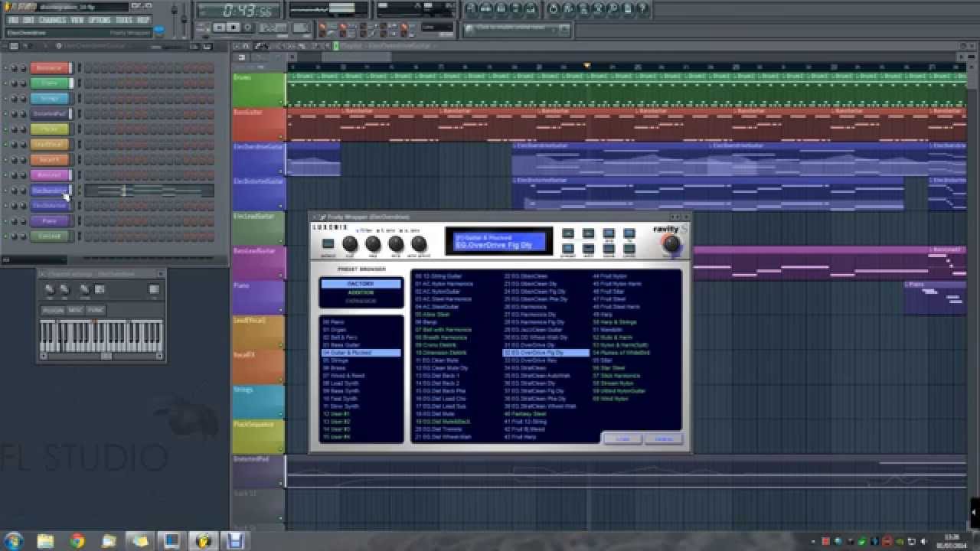Open the HELP menu
Viewport: 980px width, 551px height.
[143, 20]
